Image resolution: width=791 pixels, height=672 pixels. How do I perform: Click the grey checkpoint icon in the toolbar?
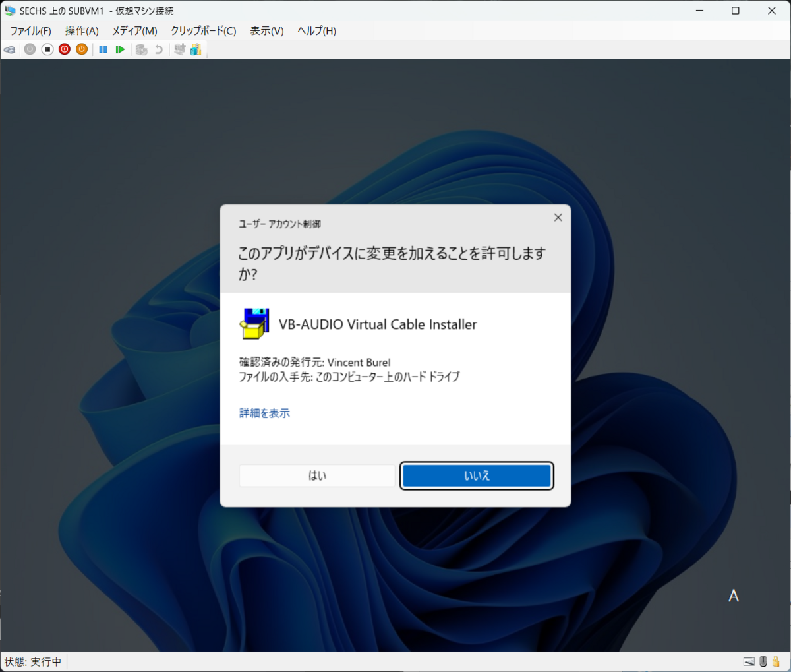point(141,49)
